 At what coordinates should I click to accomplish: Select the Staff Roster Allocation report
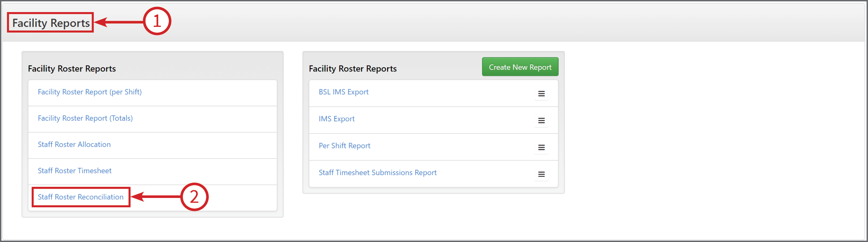pos(74,144)
